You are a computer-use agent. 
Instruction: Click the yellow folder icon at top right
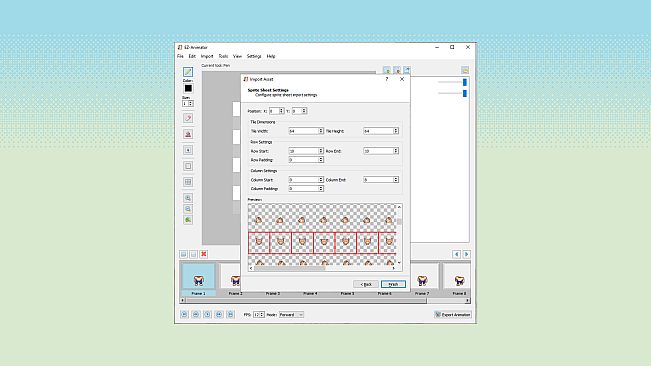click(x=465, y=70)
